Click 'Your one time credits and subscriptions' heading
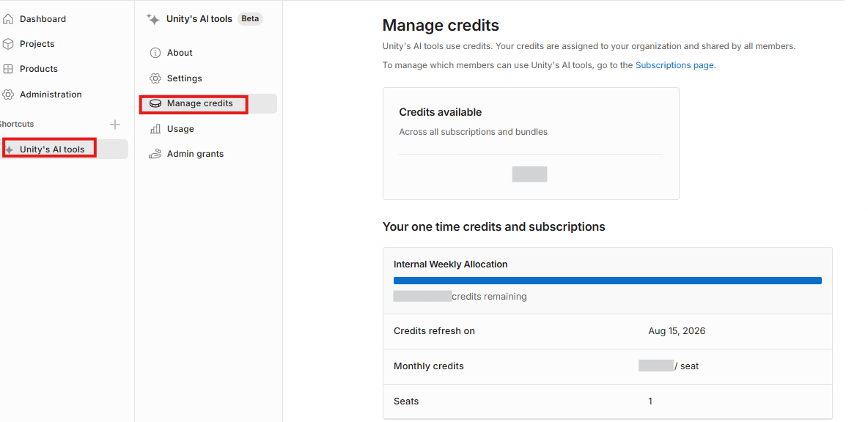 (494, 227)
